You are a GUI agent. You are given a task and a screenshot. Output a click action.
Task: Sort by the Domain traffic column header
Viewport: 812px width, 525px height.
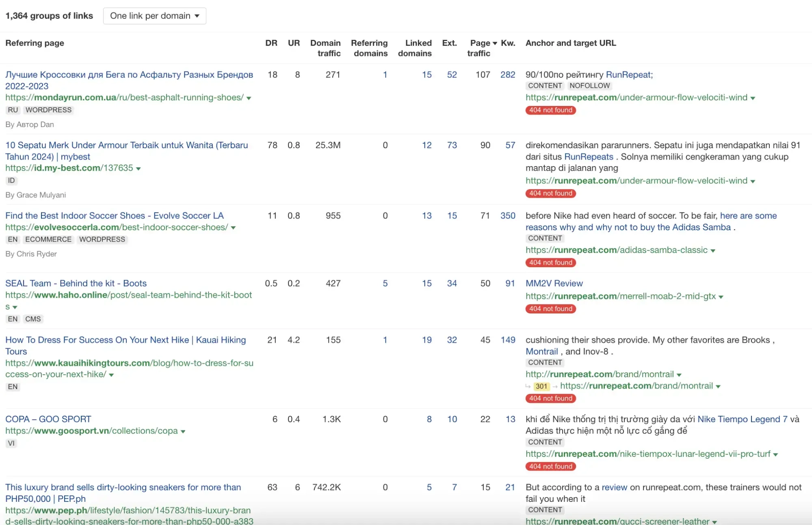(x=325, y=48)
